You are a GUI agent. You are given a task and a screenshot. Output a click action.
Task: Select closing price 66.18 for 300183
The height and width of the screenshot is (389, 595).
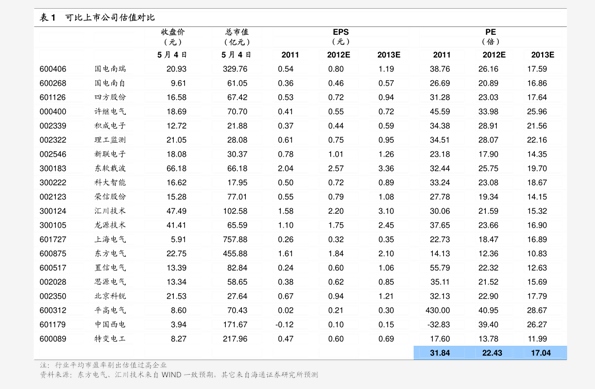176,169
